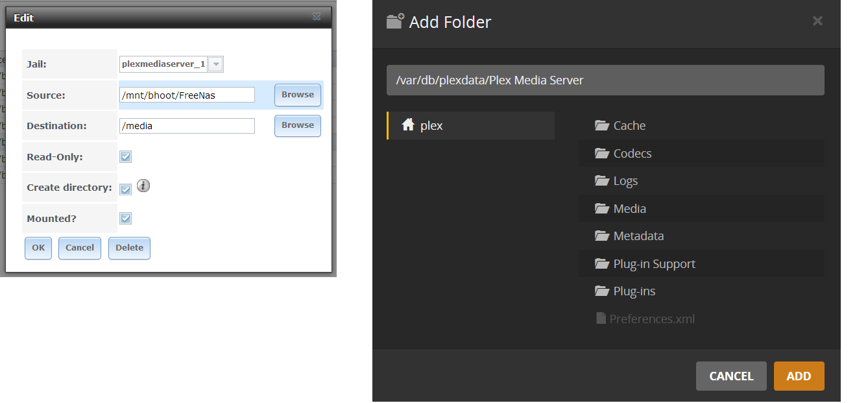Select the plex location in sidebar
Image resolution: width=868 pixels, height=403 pixels.
pos(471,125)
